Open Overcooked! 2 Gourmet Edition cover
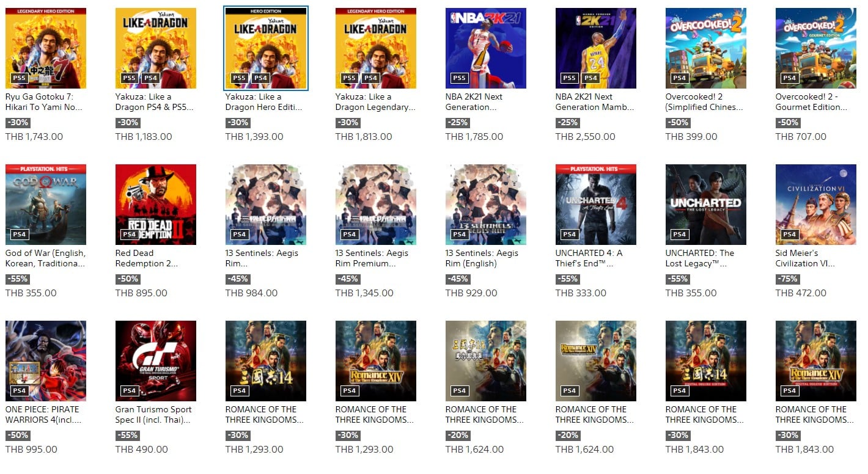Image resolution: width=868 pixels, height=474 pixels. pyautogui.click(x=816, y=48)
